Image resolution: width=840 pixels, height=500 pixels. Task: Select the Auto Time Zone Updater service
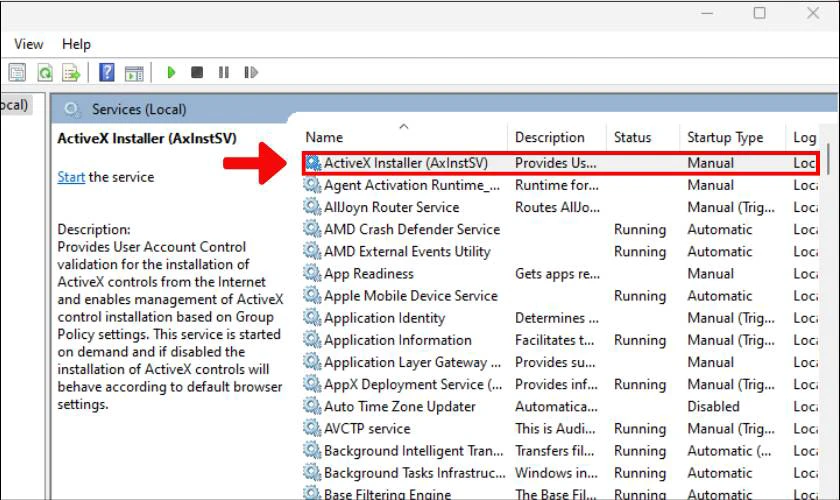pyautogui.click(x=560, y=407)
